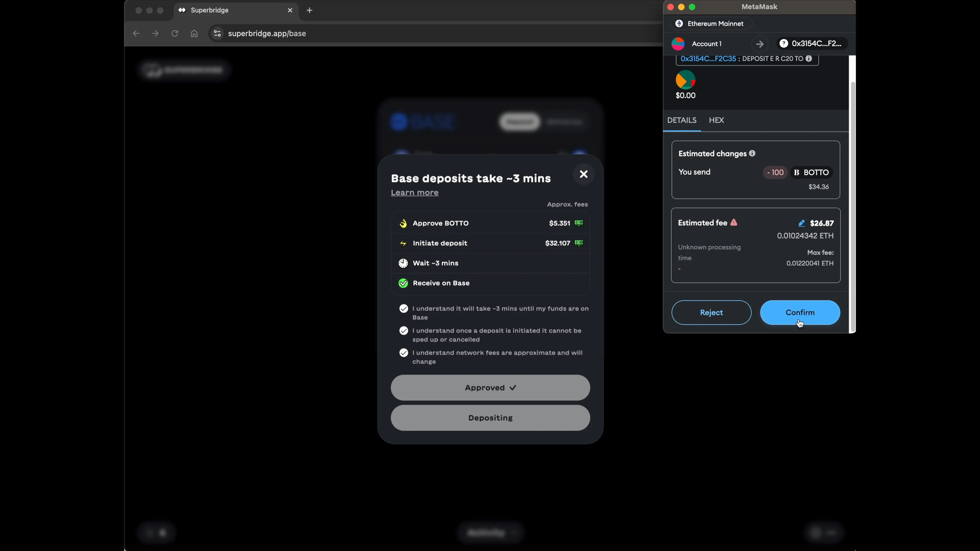This screenshot has width=980, height=551.
Task: Confirm the MetaMask transaction
Action: (x=800, y=312)
